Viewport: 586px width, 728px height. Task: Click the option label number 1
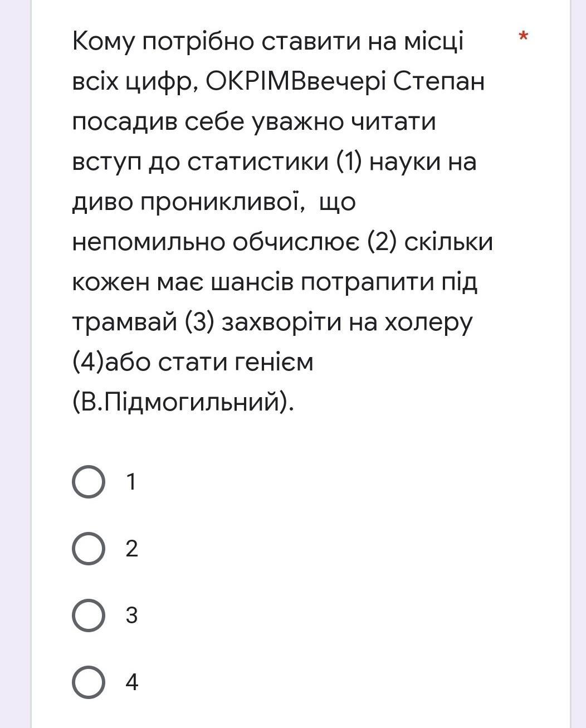tap(131, 482)
